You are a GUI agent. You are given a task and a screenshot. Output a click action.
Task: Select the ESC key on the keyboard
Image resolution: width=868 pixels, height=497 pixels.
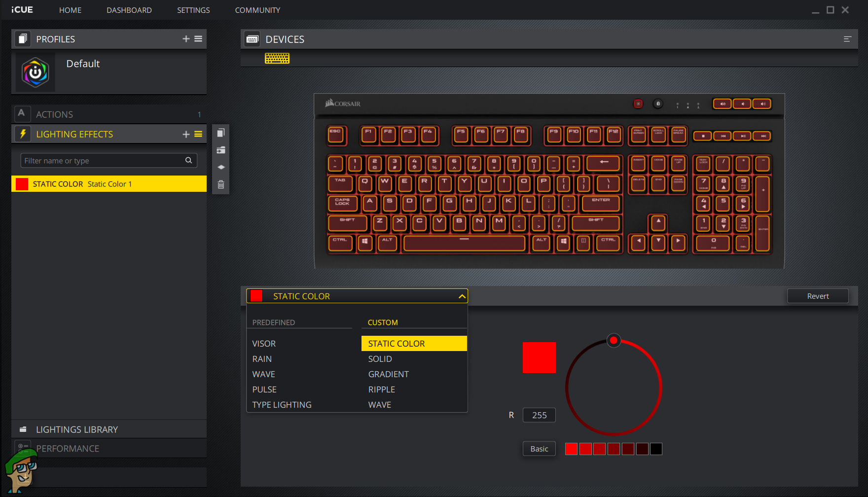(336, 135)
